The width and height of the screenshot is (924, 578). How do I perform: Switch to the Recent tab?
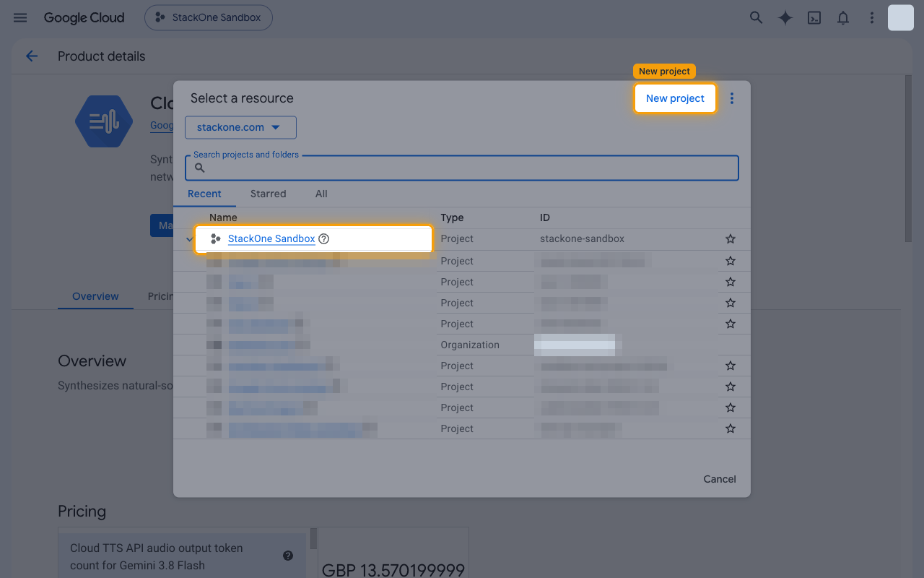point(204,194)
